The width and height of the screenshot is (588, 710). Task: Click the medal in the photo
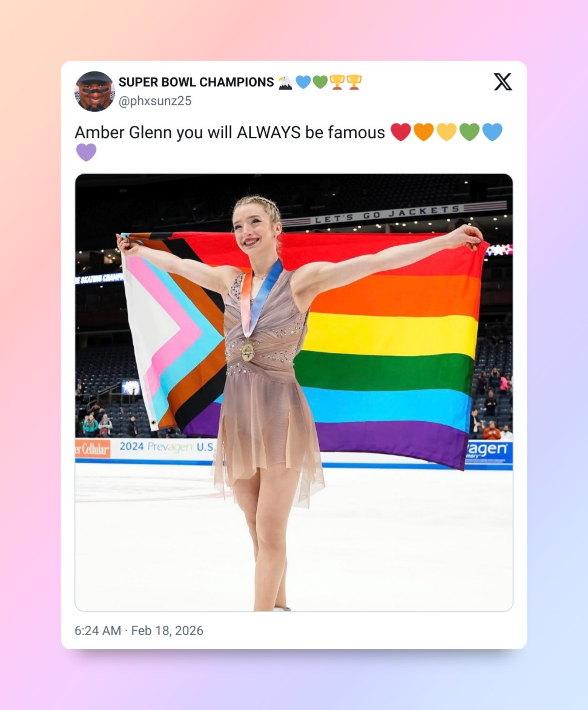tap(248, 352)
